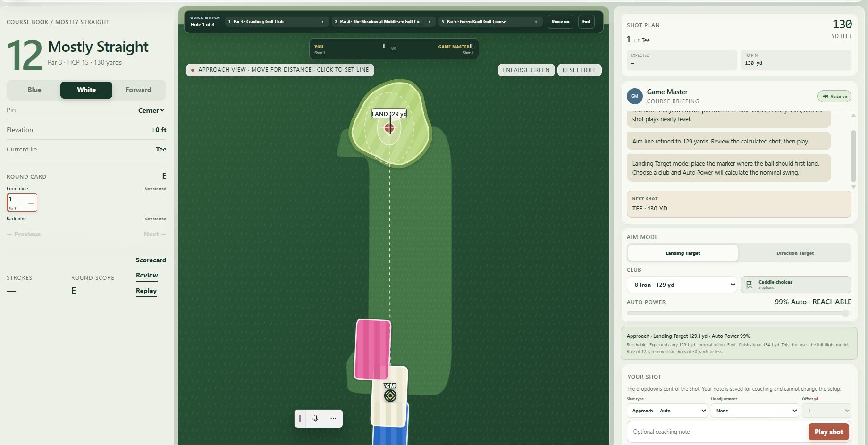Select the pink forward tee box
The width and height of the screenshot is (868, 445).
372,349
